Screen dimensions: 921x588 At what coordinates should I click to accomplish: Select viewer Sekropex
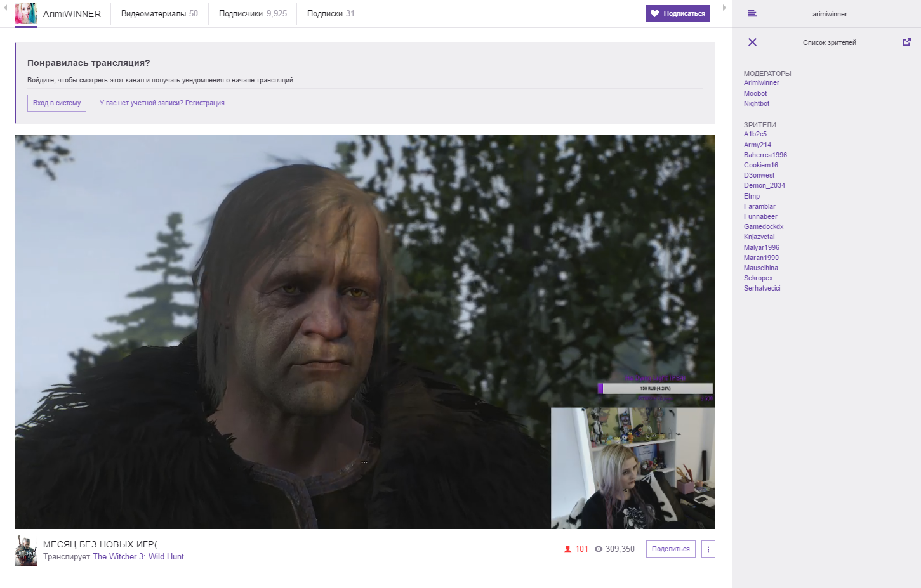pos(759,278)
